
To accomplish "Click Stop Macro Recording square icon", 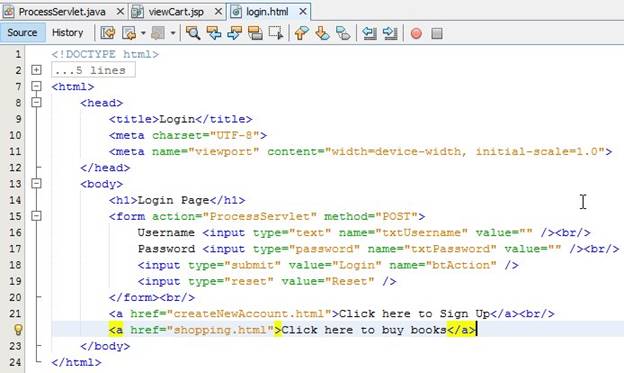I will 437,33.
